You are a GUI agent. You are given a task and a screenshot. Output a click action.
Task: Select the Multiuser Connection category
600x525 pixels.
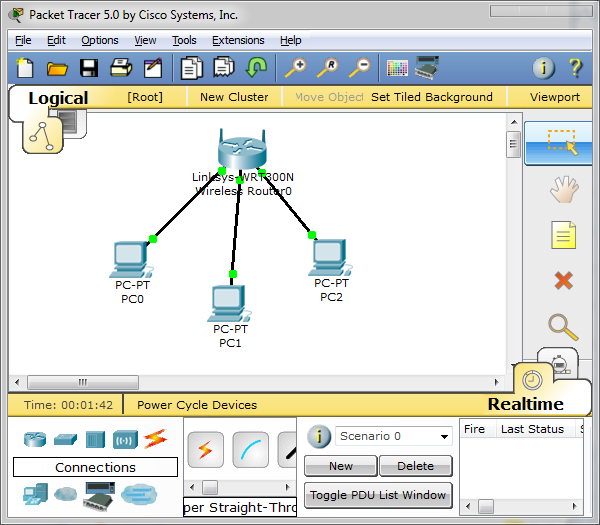pos(139,494)
